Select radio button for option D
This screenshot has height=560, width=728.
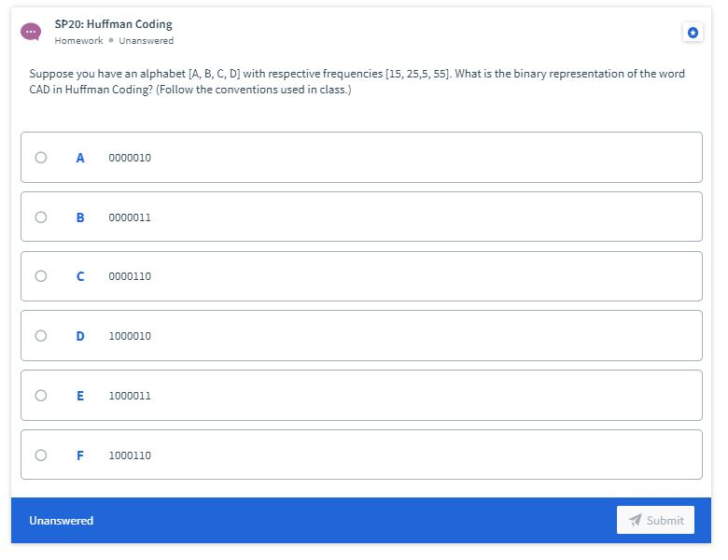point(41,336)
